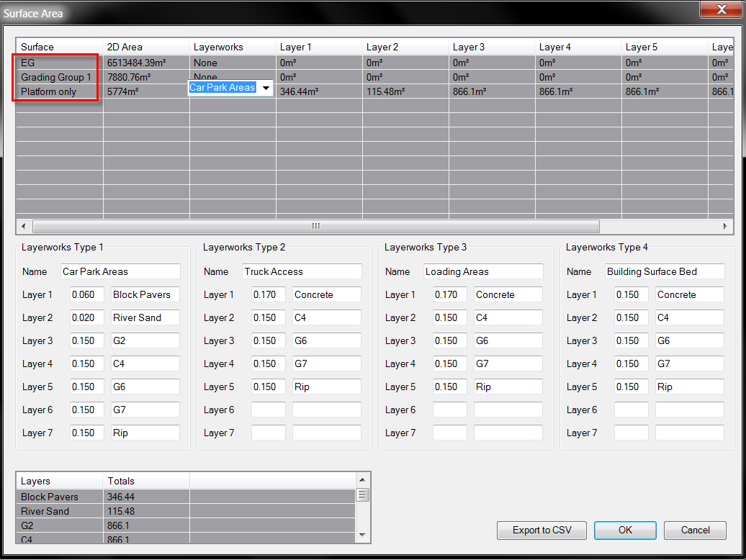
Task: Click the 2D Area column header
Action: (146, 47)
